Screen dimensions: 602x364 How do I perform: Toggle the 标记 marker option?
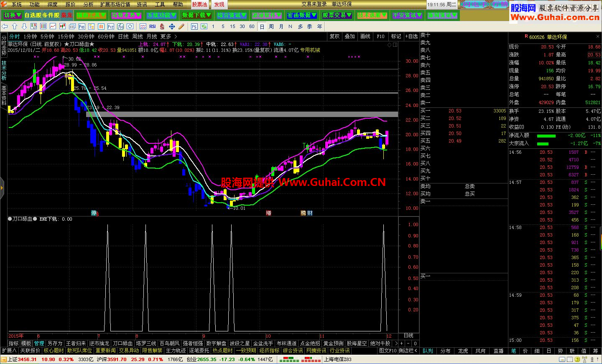point(396,36)
